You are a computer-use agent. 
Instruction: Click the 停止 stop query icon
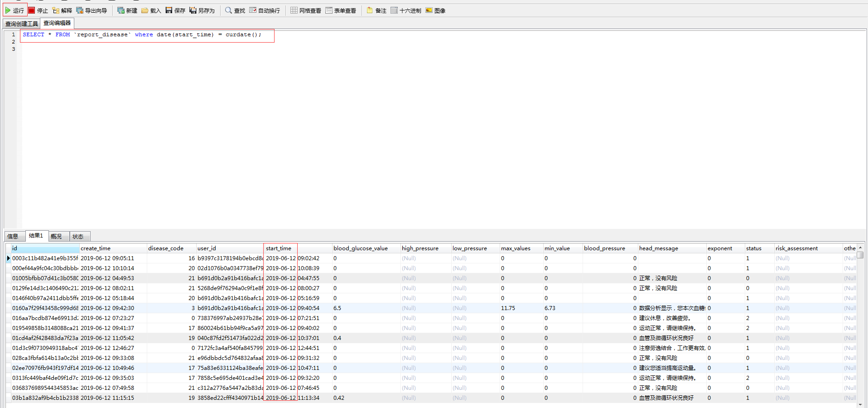[x=39, y=10]
